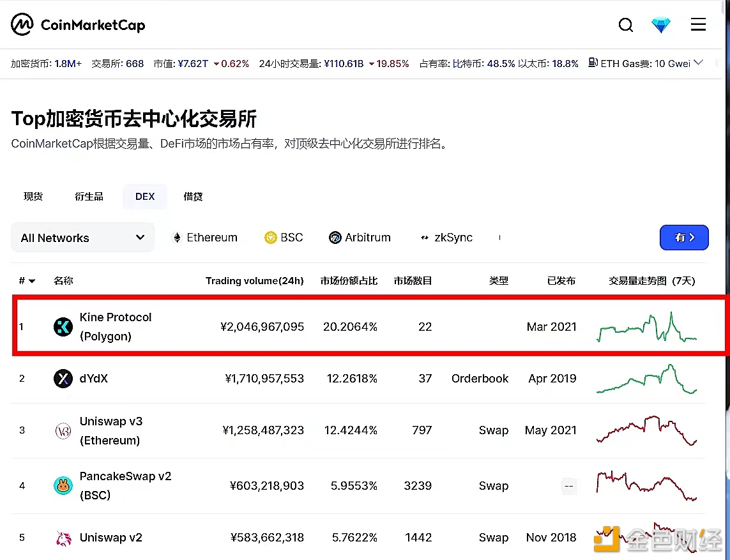Open search with the magnifier icon

[626, 25]
